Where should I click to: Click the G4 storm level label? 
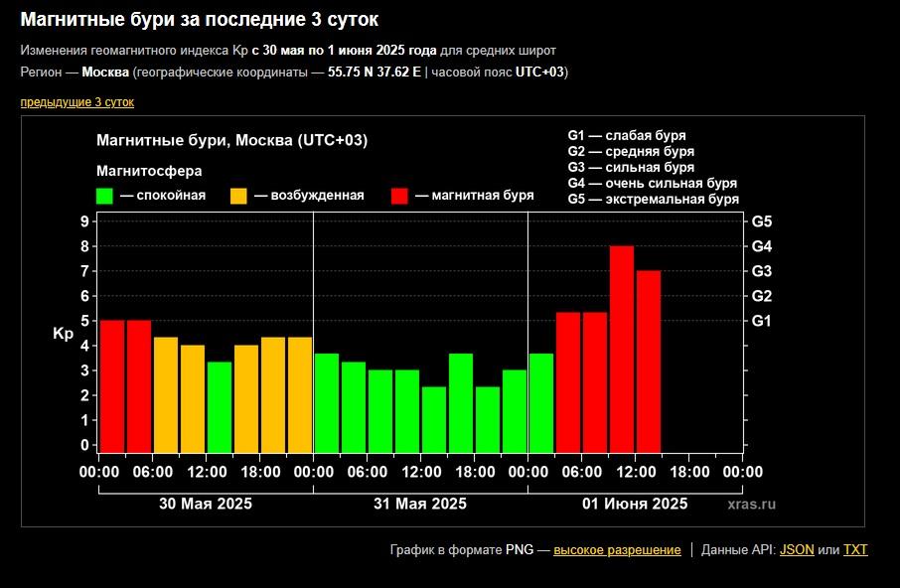pyautogui.click(x=762, y=246)
